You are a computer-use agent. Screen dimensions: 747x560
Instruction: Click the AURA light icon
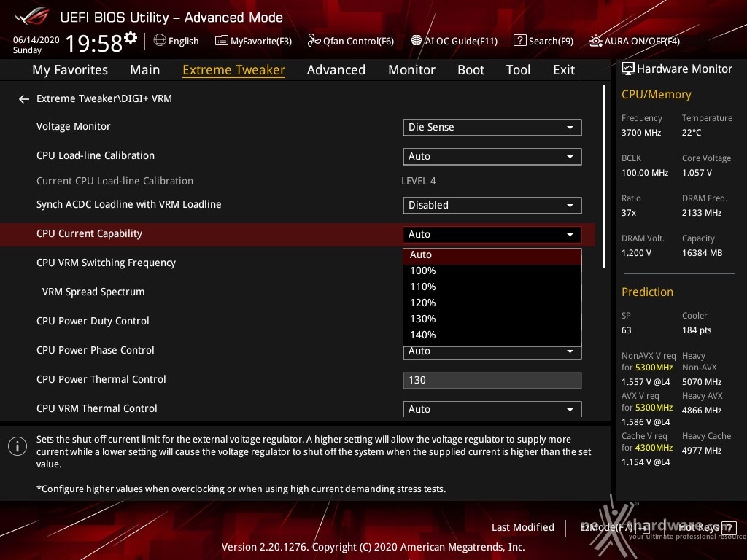pos(595,41)
